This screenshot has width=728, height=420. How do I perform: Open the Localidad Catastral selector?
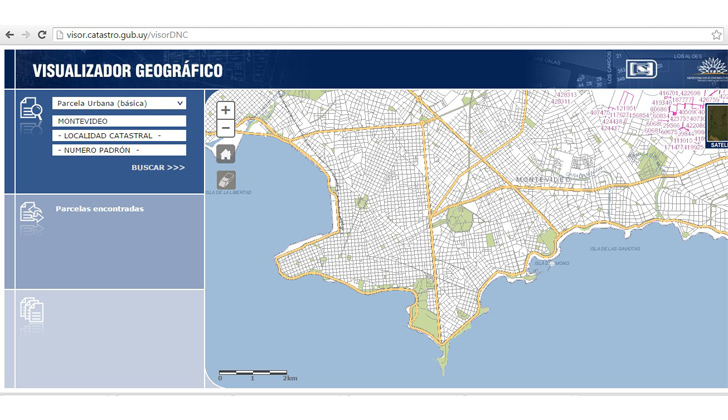[119, 135]
